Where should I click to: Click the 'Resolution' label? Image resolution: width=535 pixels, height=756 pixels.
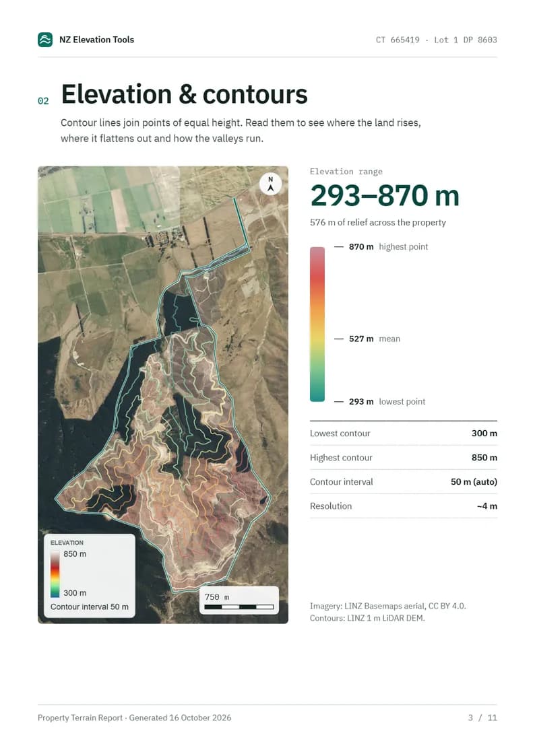tap(330, 506)
